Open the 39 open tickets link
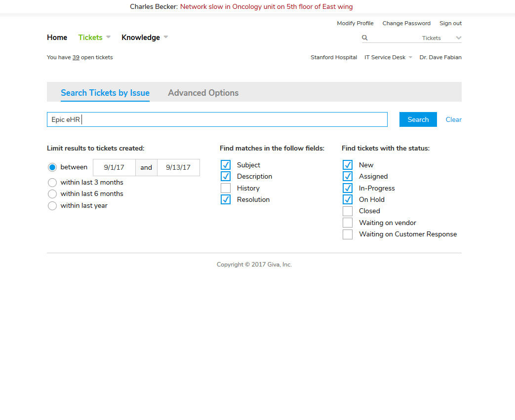515x420 pixels. [76, 57]
